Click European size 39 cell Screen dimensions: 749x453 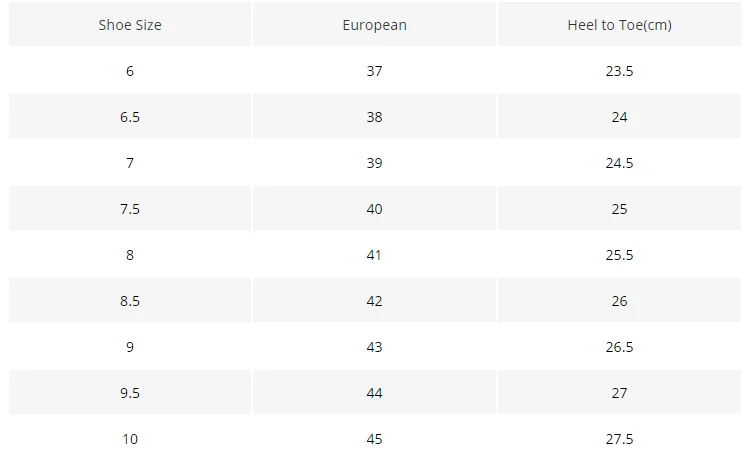(x=374, y=162)
